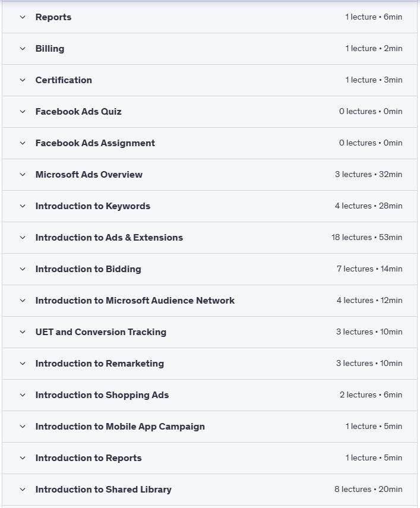Expand Microsoft Ads Overview chevron

[23, 175]
